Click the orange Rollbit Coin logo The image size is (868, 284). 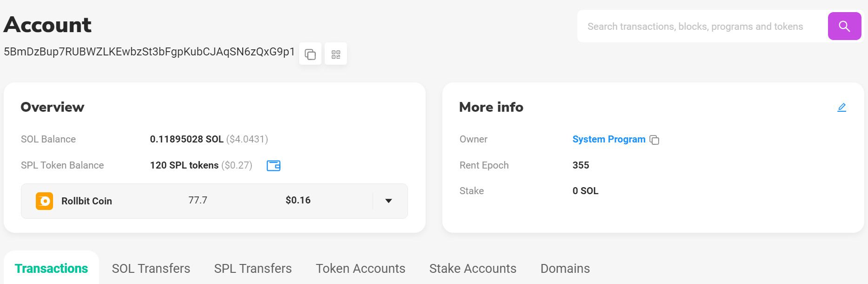pyautogui.click(x=45, y=201)
